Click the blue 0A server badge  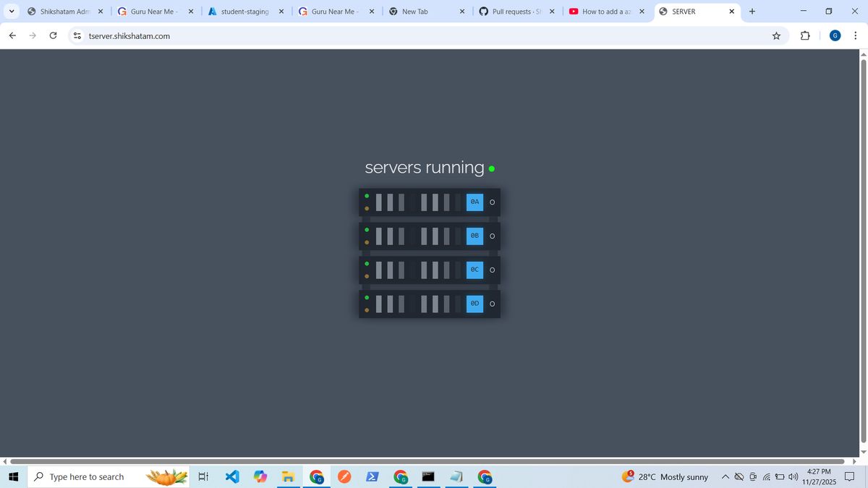pos(474,202)
